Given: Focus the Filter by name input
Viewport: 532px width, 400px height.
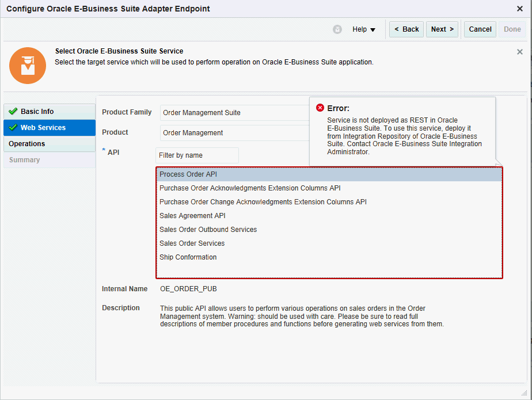Looking at the screenshot, I should pyautogui.click(x=197, y=155).
